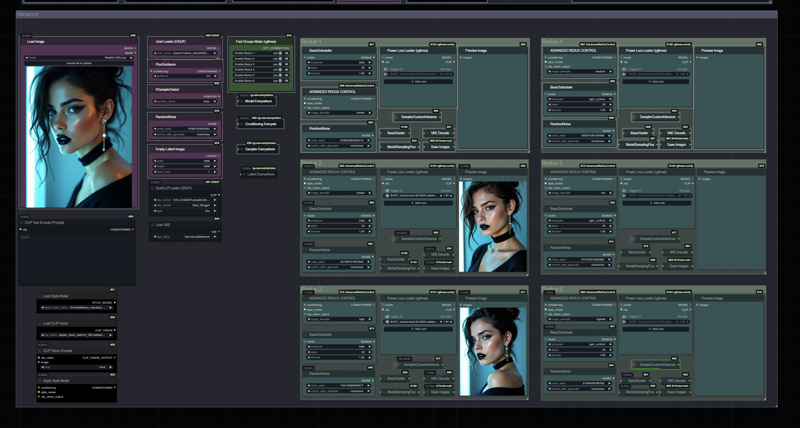Click go-to arrow for Enable Redux 4
800x428 pixels.
[287, 70]
